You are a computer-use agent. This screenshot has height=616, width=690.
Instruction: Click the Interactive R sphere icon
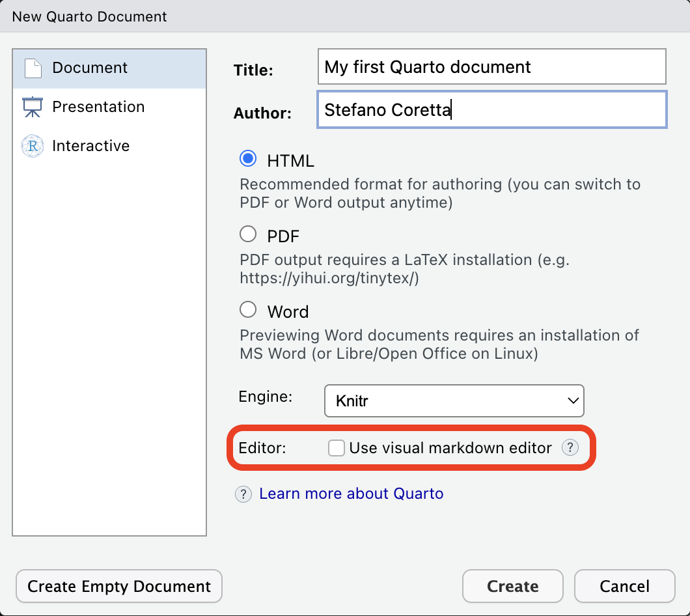pyautogui.click(x=33, y=146)
